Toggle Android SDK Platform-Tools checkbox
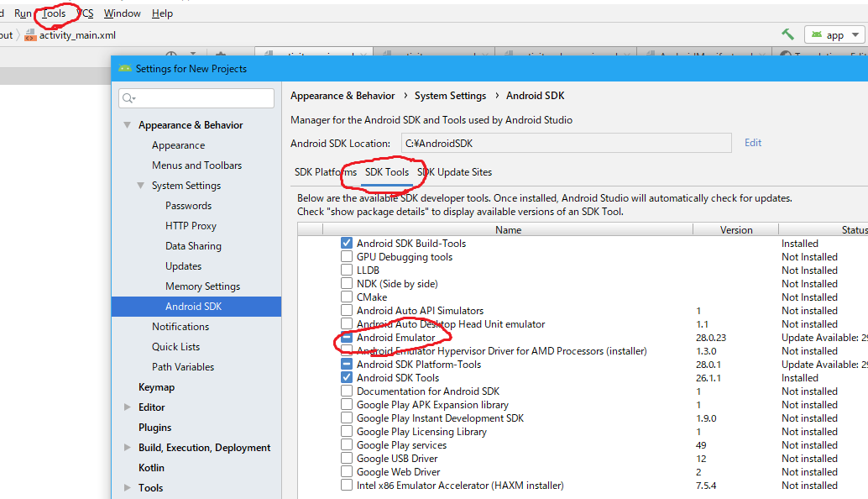Viewport: 868px width, 499px height. (x=347, y=364)
